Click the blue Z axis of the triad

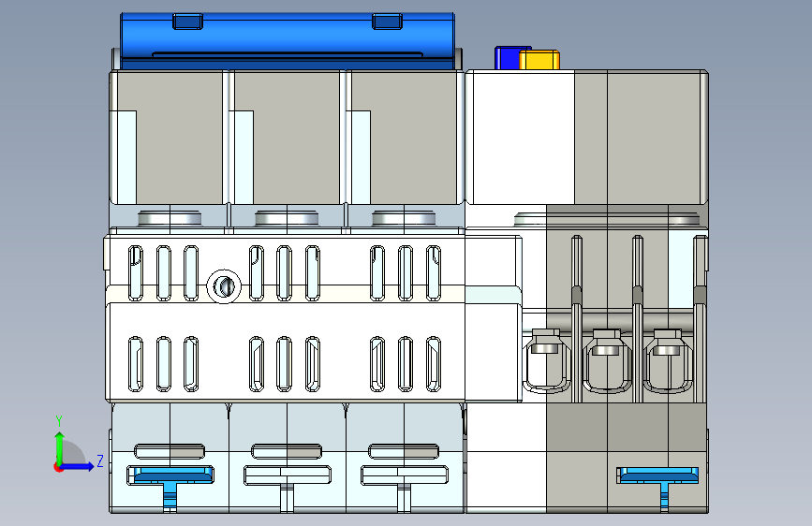pyautogui.click(x=78, y=466)
